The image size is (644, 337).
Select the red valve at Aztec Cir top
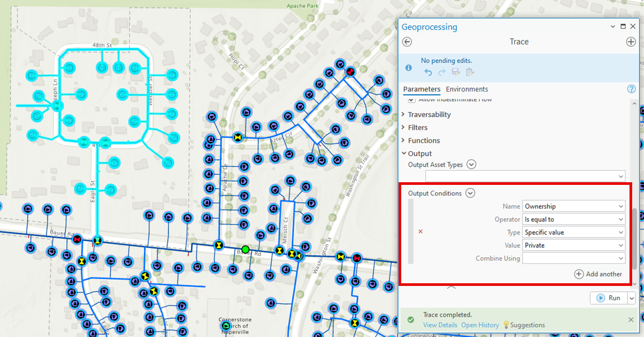pyautogui.click(x=350, y=71)
